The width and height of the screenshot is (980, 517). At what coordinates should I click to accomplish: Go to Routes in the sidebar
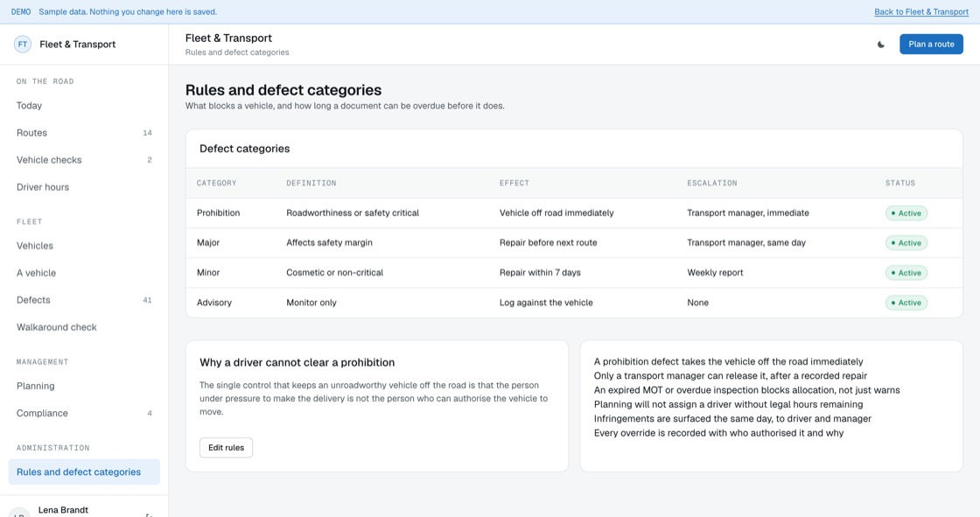point(84,133)
